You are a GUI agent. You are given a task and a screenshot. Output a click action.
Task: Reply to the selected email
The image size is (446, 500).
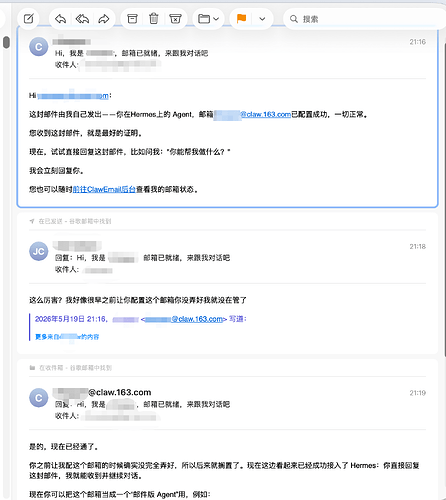coord(60,19)
